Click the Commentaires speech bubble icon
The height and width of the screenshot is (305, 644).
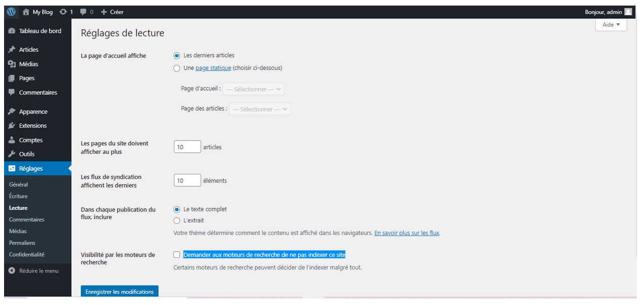click(x=12, y=93)
